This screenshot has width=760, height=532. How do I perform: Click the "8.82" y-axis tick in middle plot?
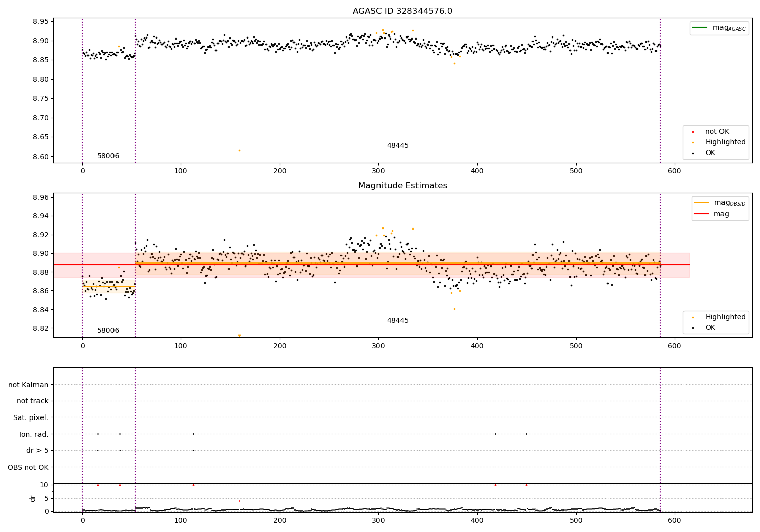point(41,328)
